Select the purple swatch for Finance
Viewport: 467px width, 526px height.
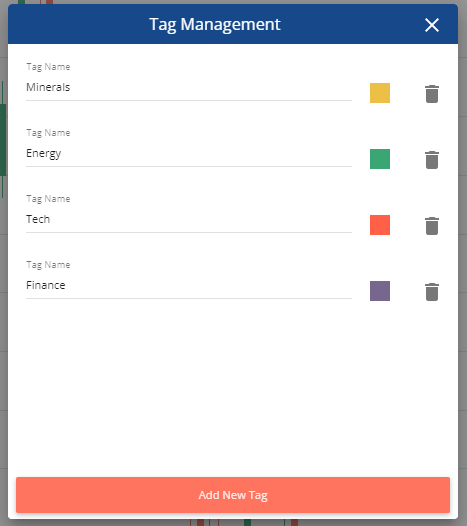pyautogui.click(x=380, y=291)
